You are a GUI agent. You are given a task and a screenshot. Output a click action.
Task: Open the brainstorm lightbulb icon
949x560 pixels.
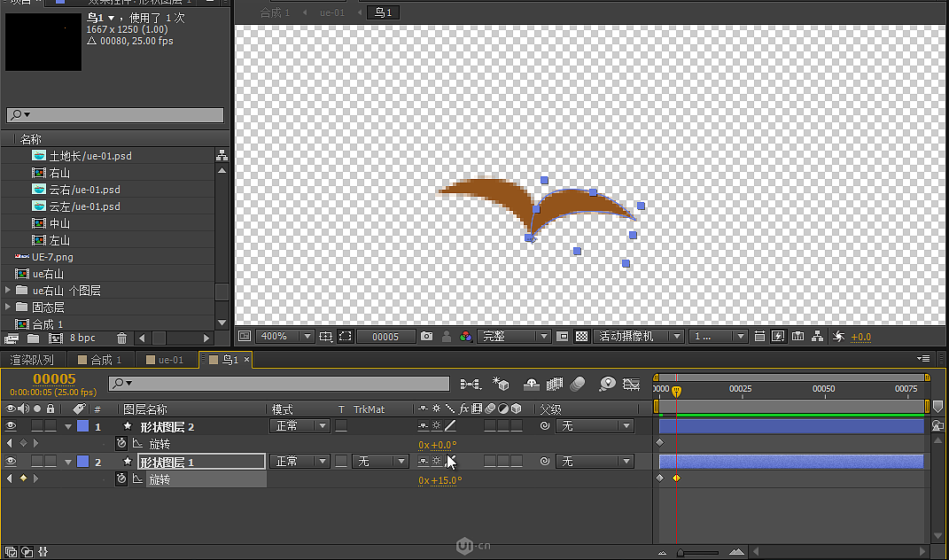tap(607, 384)
